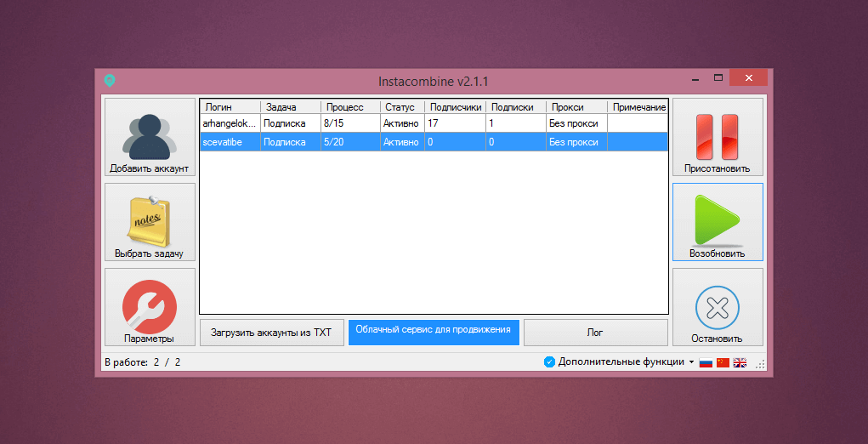The image size is (868, 444).
Task: Switch language to Russian flag
Action: tap(706, 362)
